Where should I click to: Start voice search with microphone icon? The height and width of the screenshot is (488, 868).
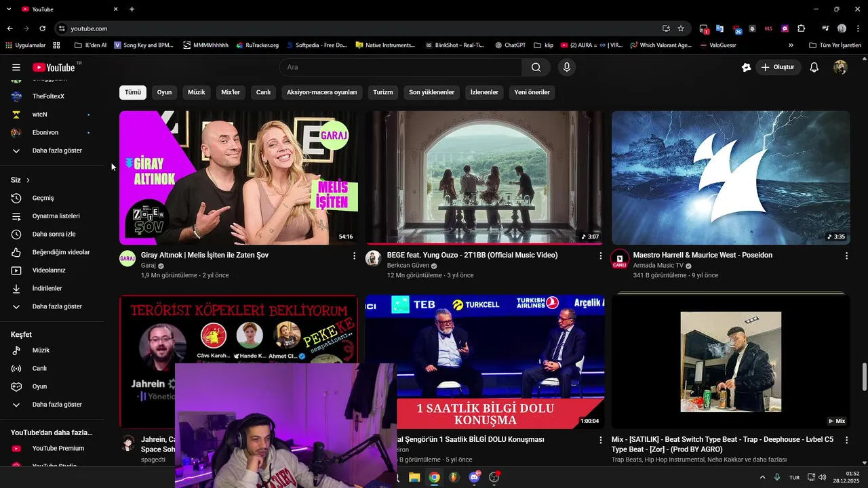[x=567, y=67]
